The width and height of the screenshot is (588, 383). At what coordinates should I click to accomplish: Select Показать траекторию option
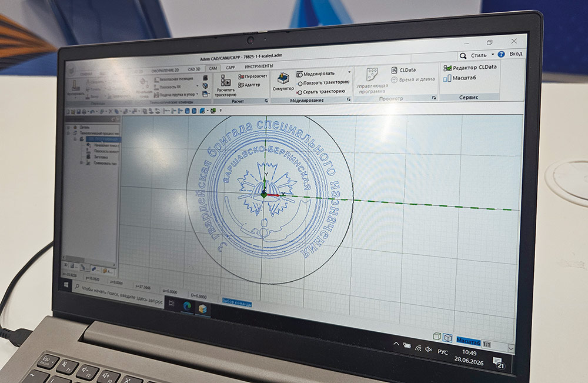pyautogui.click(x=323, y=82)
